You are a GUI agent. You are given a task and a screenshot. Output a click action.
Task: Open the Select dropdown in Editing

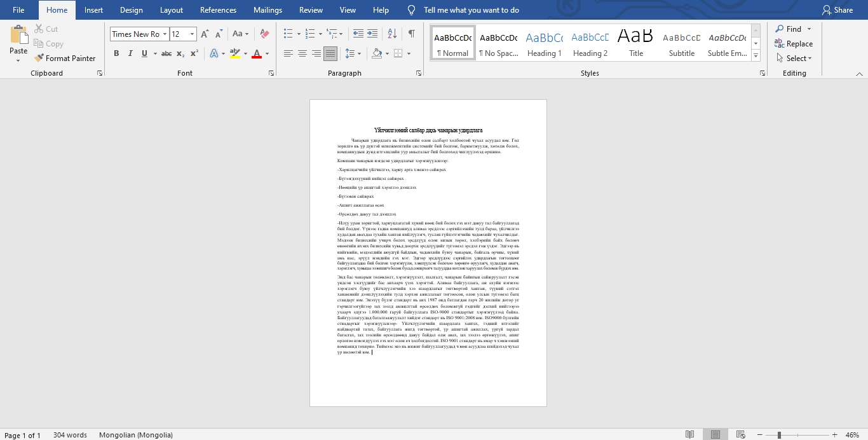click(794, 58)
